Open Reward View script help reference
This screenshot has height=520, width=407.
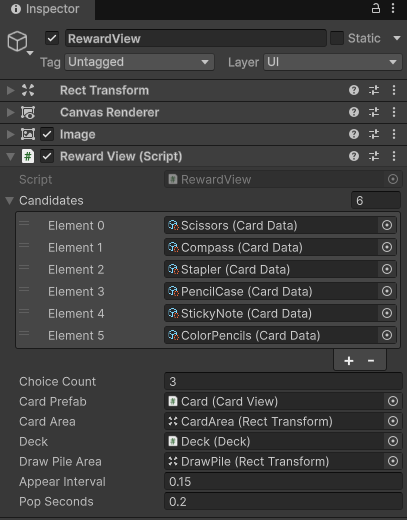click(354, 156)
